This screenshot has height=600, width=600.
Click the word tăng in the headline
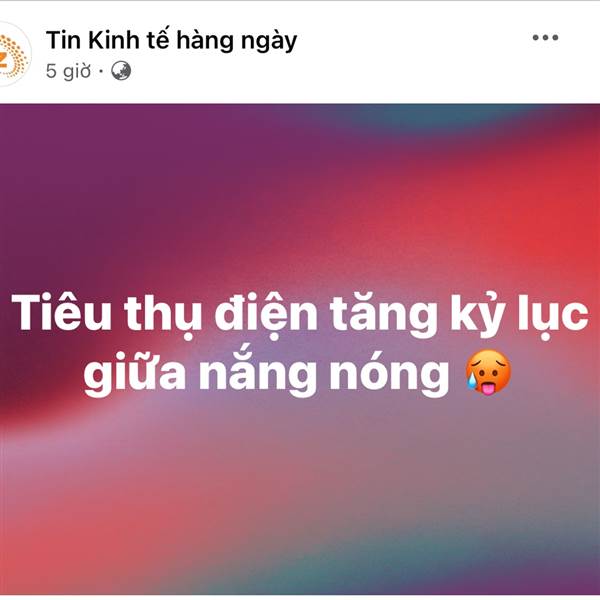point(383,316)
